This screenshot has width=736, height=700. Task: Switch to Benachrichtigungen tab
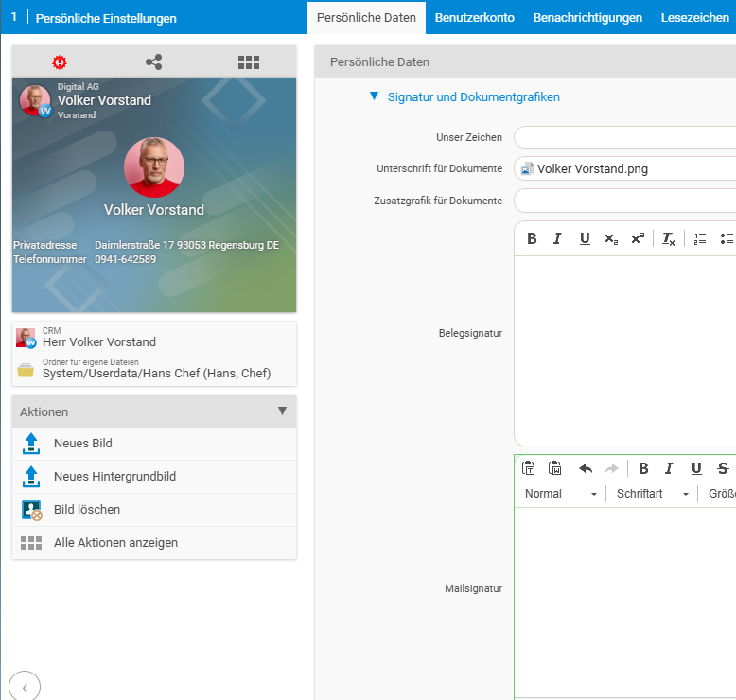[587, 18]
